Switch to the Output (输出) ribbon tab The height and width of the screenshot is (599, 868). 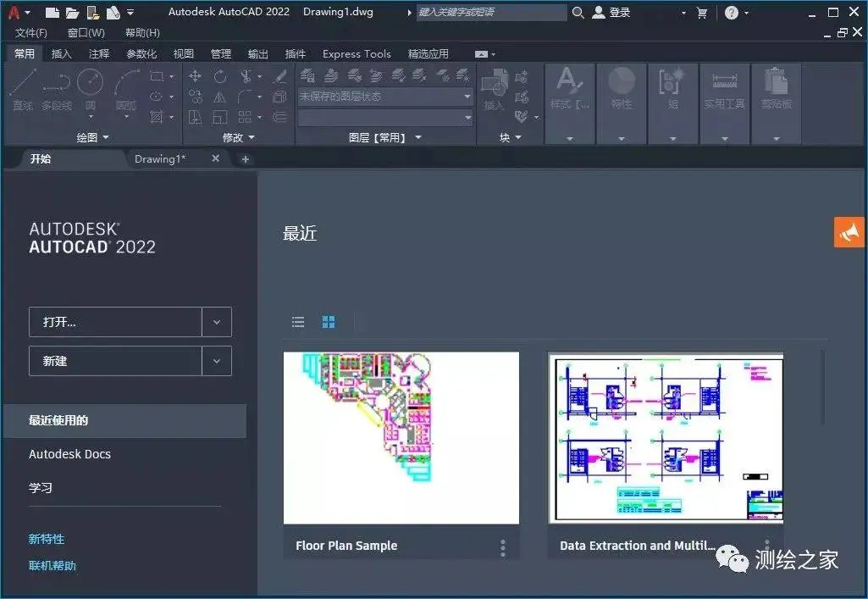tap(258, 53)
